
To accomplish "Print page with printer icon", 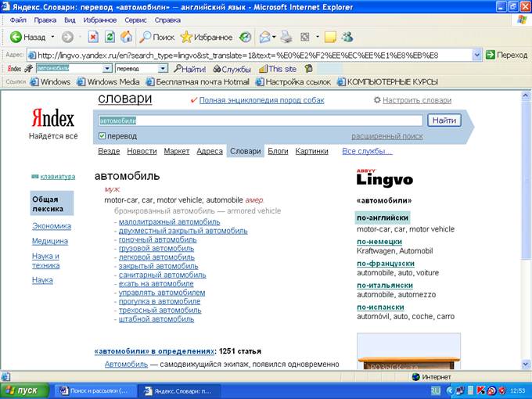I will coord(286,37).
